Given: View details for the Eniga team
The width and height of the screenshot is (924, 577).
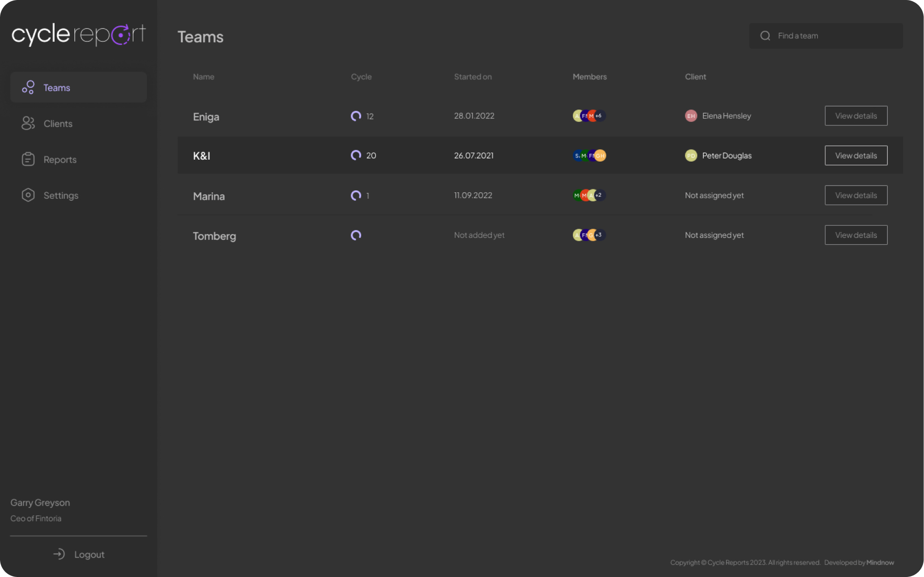Looking at the screenshot, I should 856,115.
